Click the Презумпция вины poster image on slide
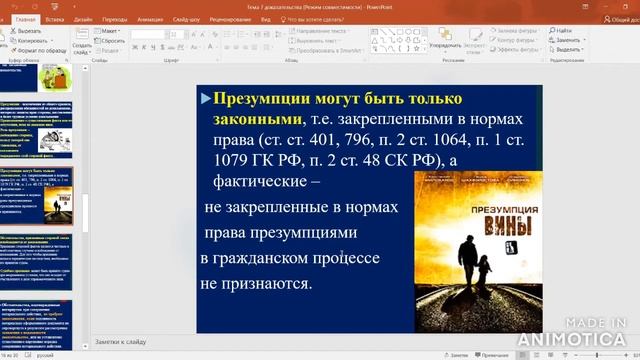The width and height of the screenshot is (640, 360). coord(478,252)
